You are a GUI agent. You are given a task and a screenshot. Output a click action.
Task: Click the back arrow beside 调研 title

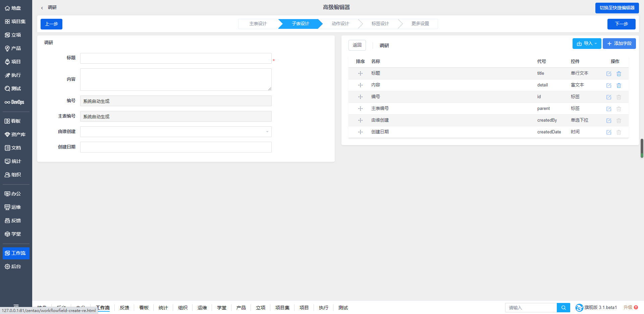tap(42, 8)
